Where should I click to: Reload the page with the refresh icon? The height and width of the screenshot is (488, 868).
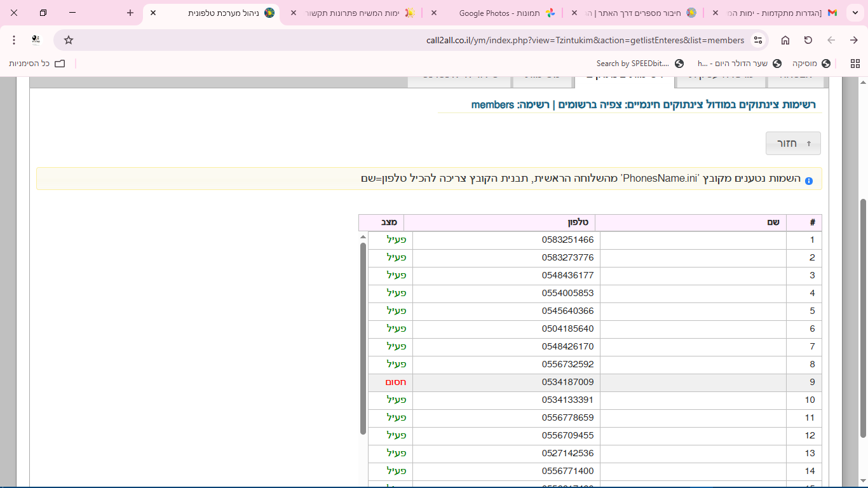click(x=808, y=40)
